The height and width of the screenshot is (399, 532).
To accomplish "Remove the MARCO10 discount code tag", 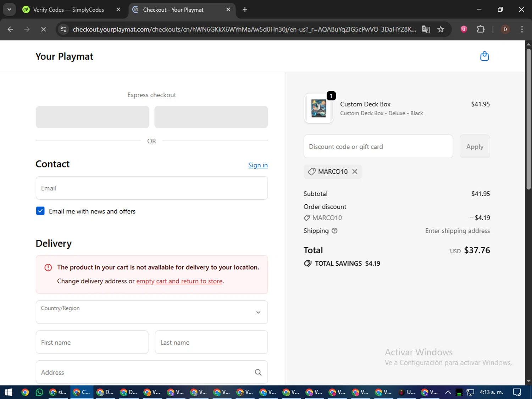I will coord(355,172).
